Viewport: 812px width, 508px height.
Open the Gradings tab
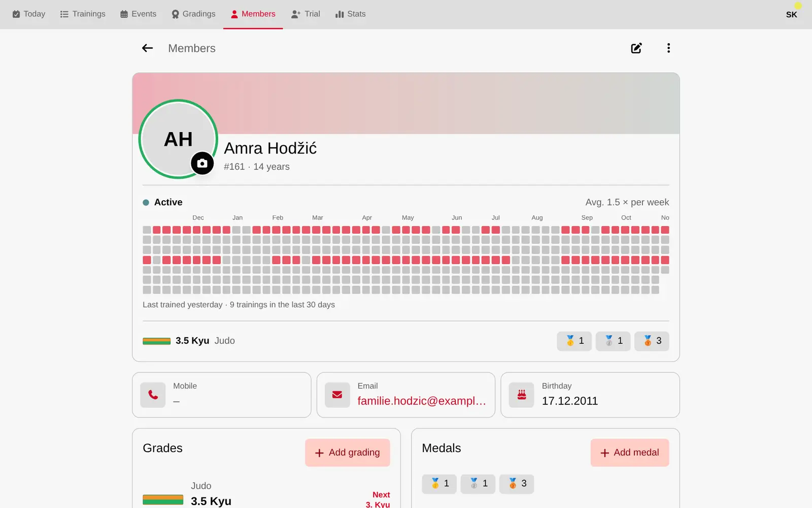(193, 14)
